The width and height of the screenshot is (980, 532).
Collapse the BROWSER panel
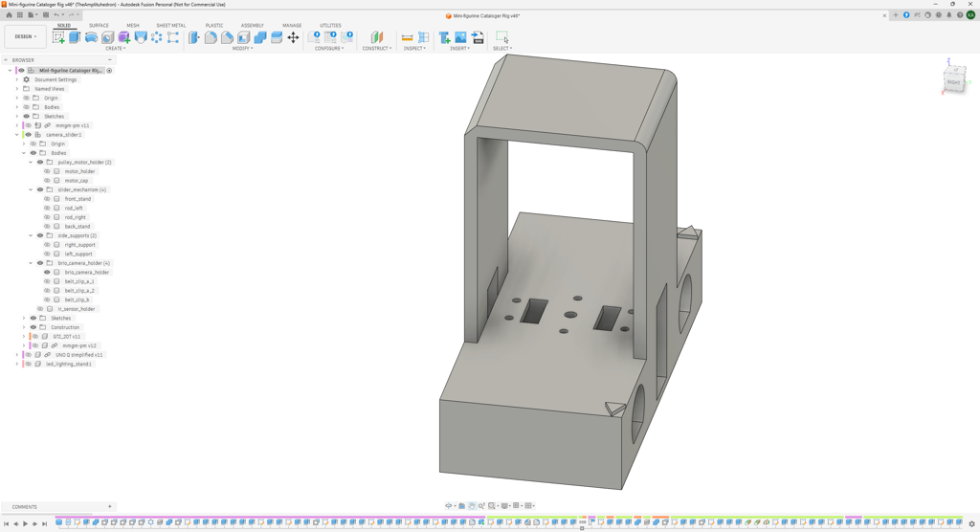(x=109, y=60)
